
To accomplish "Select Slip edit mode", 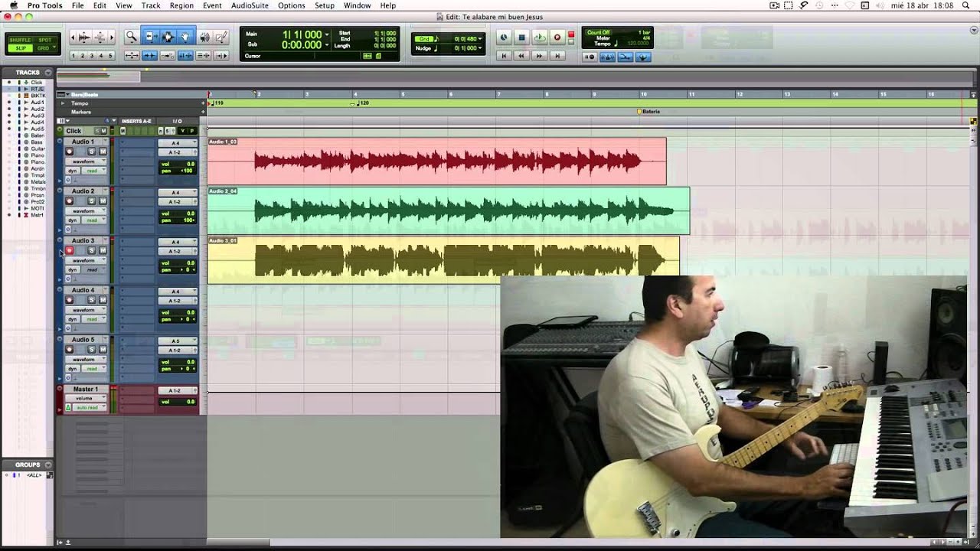I will pyautogui.click(x=20, y=48).
